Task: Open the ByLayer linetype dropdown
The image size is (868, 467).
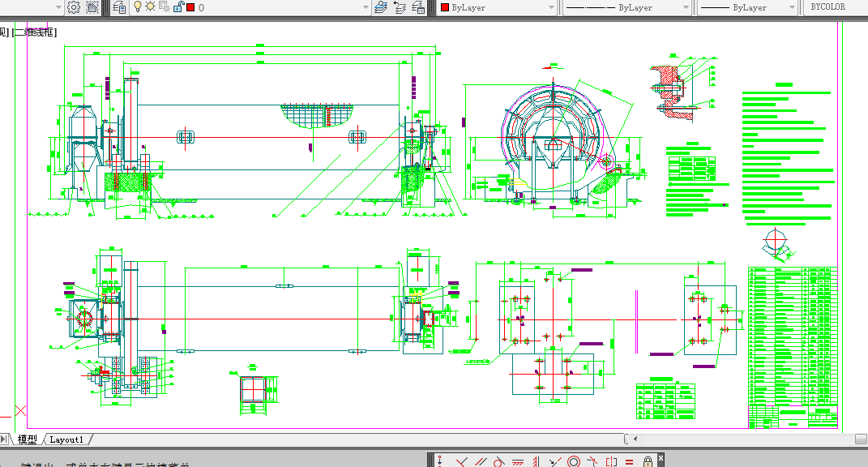Action: coord(686,7)
